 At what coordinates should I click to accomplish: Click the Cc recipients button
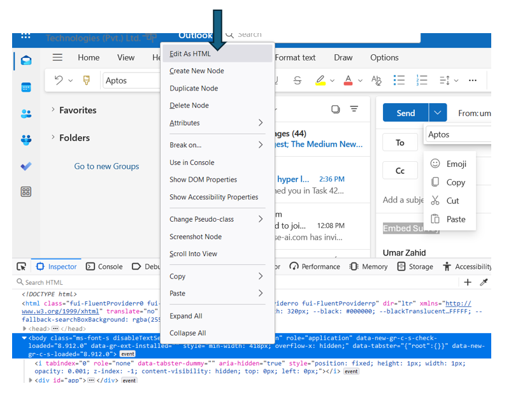[x=400, y=170]
